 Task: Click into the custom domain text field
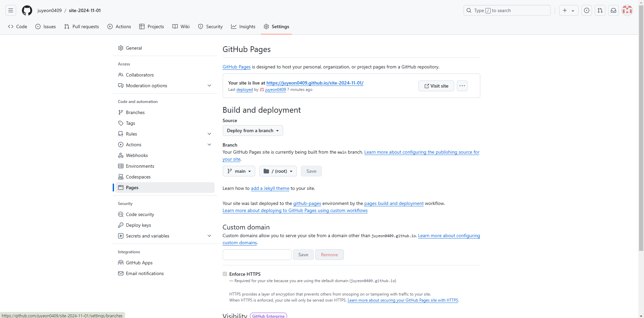coord(257,255)
